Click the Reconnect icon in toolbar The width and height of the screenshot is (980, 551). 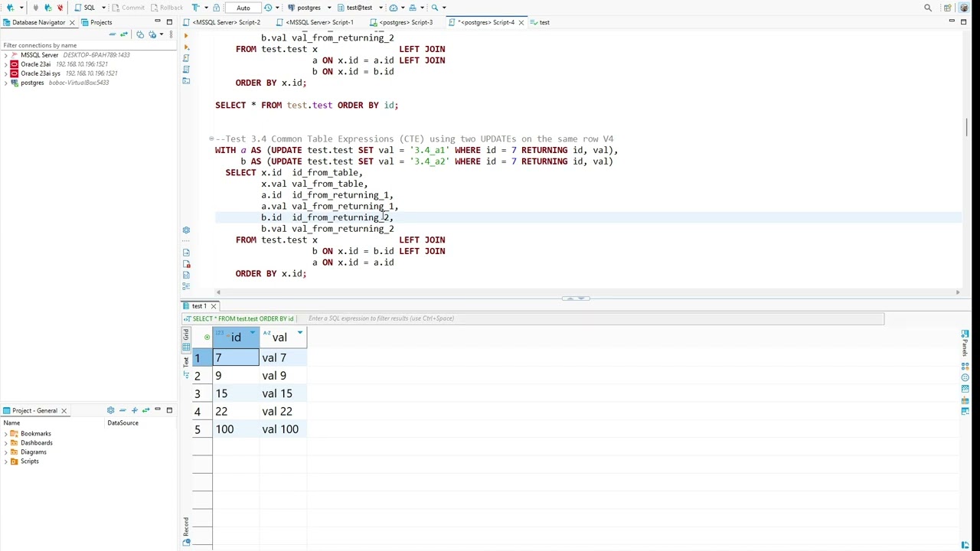click(x=47, y=8)
